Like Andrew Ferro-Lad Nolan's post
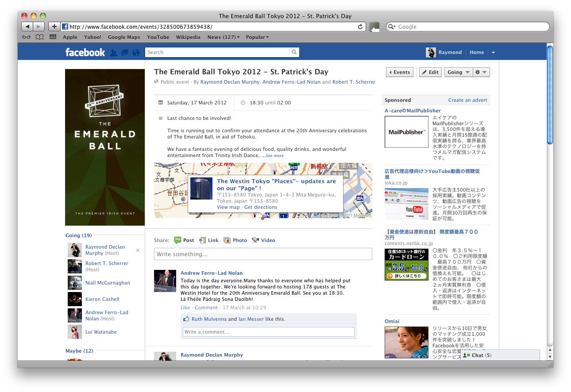The width and height of the screenshot is (571, 392). [185, 307]
